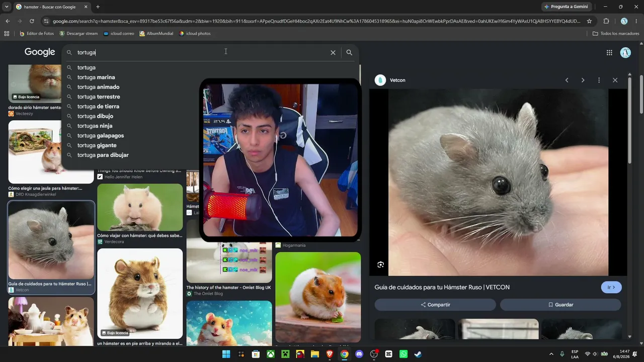Image resolution: width=644 pixels, height=362 pixels.
Task: Open the Vetcon source link in preview
Action: [x=390, y=80]
